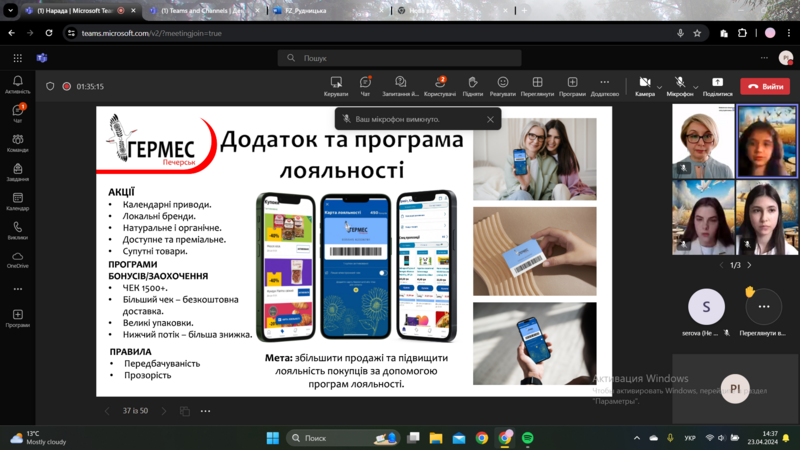Viewport: 800px width, 450px height.
Task: Open the Teams app launcher grid
Action: point(17,58)
